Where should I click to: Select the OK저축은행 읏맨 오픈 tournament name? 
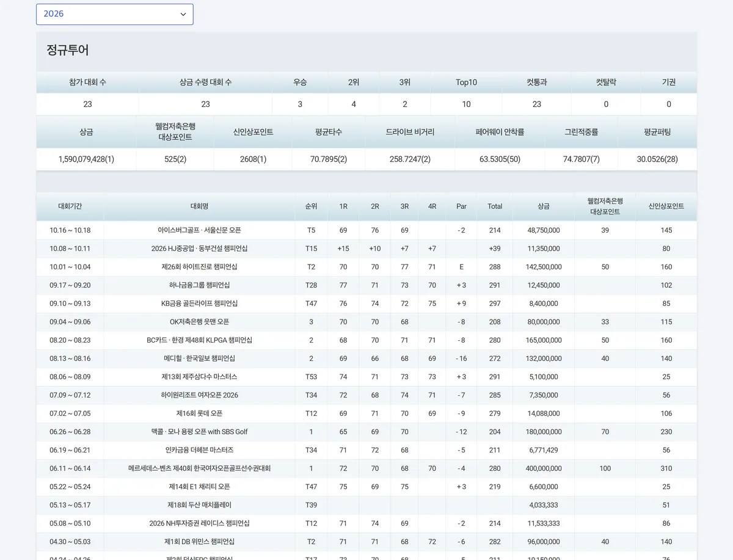tap(199, 322)
